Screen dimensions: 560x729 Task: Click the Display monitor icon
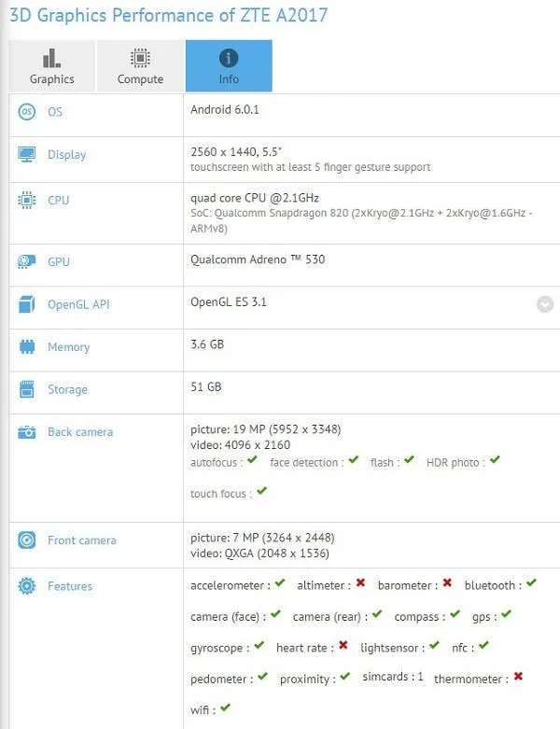click(26, 155)
